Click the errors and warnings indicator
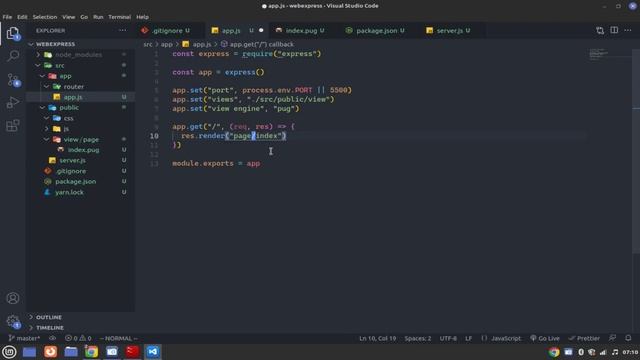The width and height of the screenshot is (640, 360). [x=78, y=338]
